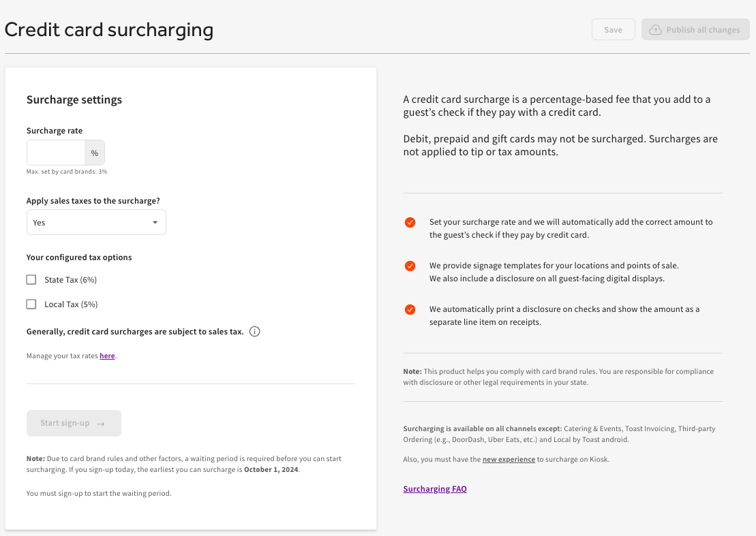
Task: Click the Save button
Action: coord(613,29)
